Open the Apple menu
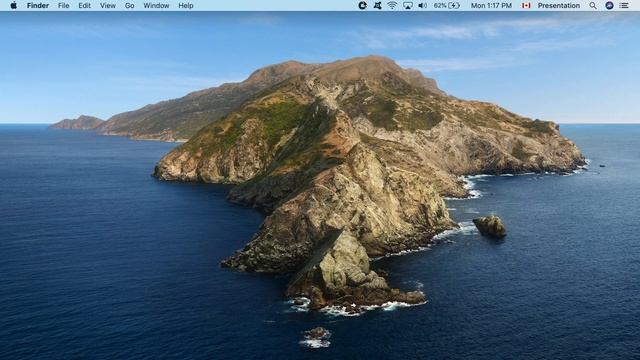Screen dimensions: 640x360 pos(13,5)
